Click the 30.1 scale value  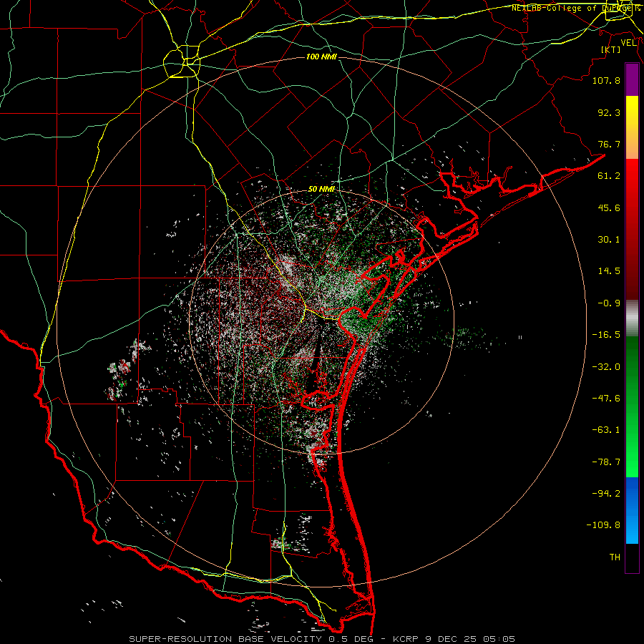pyautogui.click(x=609, y=240)
